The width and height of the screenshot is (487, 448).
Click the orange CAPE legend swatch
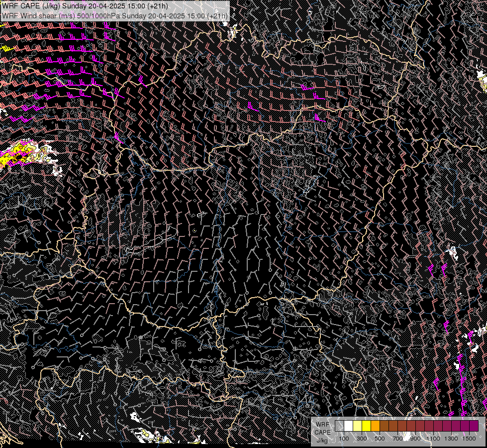click(375, 426)
